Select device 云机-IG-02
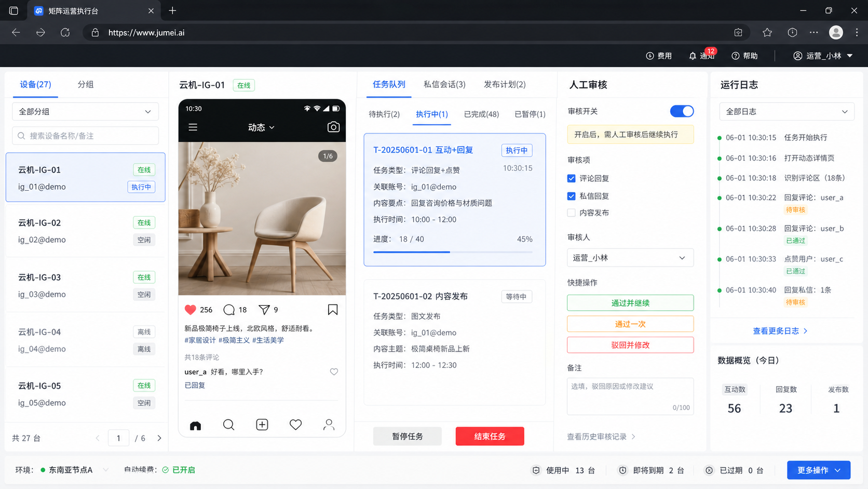 click(x=86, y=231)
